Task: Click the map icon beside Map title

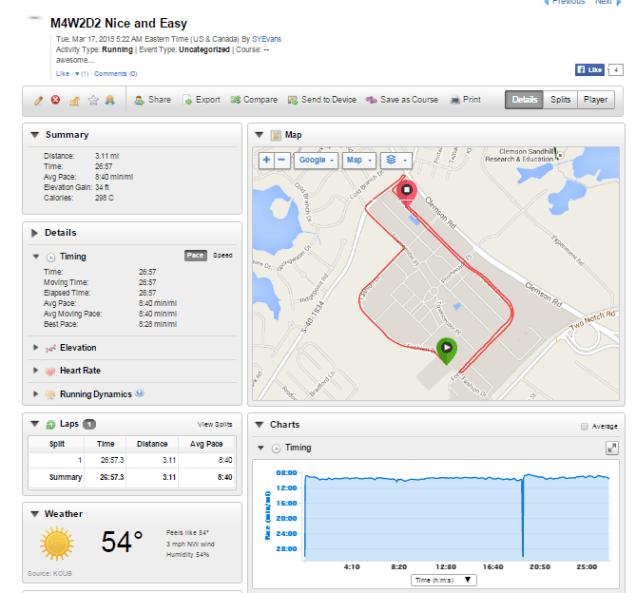Action: (276, 135)
